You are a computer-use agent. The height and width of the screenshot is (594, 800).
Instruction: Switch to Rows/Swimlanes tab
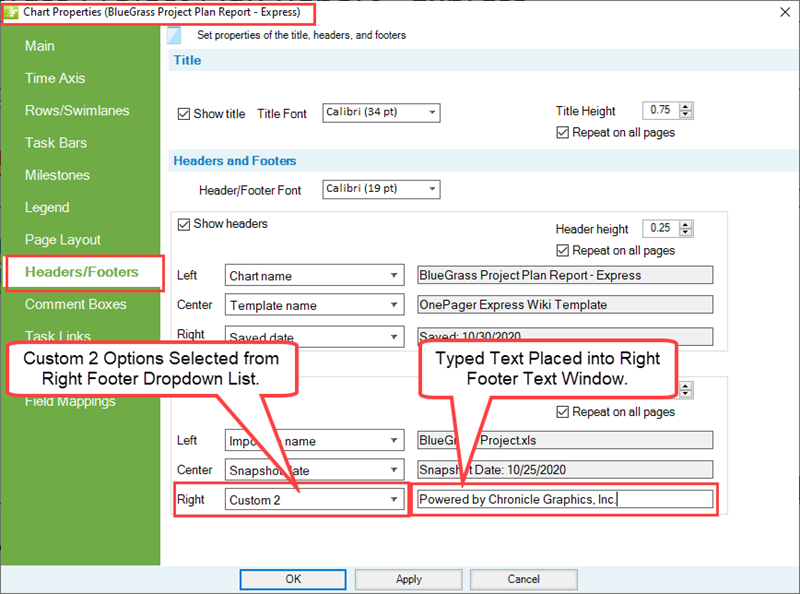77,111
